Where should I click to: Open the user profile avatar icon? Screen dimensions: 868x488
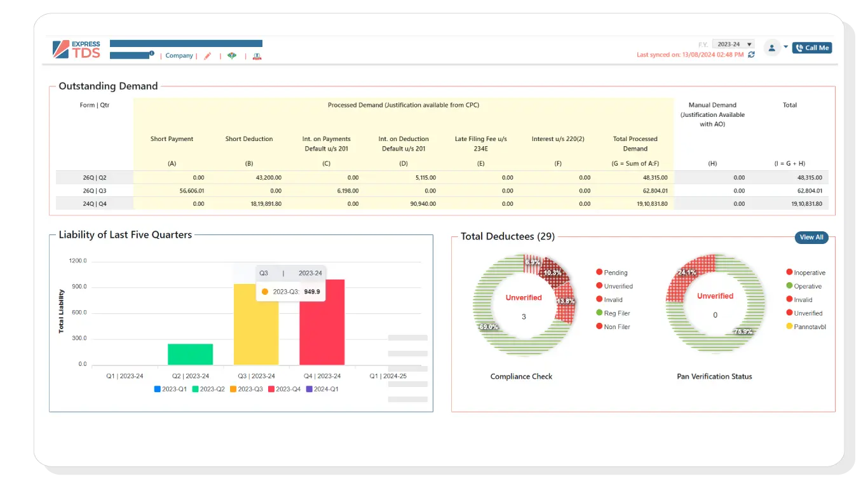[772, 48]
